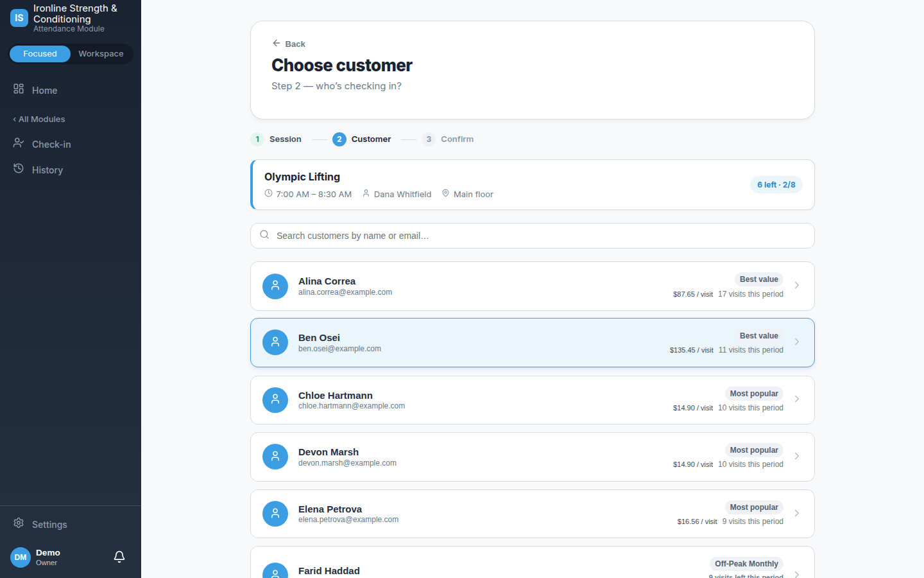
Task: Click the customer search field
Action: (x=533, y=236)
